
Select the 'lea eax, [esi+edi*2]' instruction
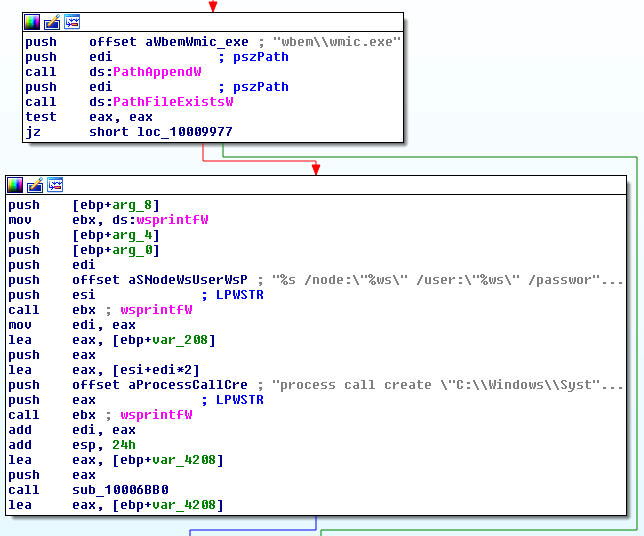104,370
